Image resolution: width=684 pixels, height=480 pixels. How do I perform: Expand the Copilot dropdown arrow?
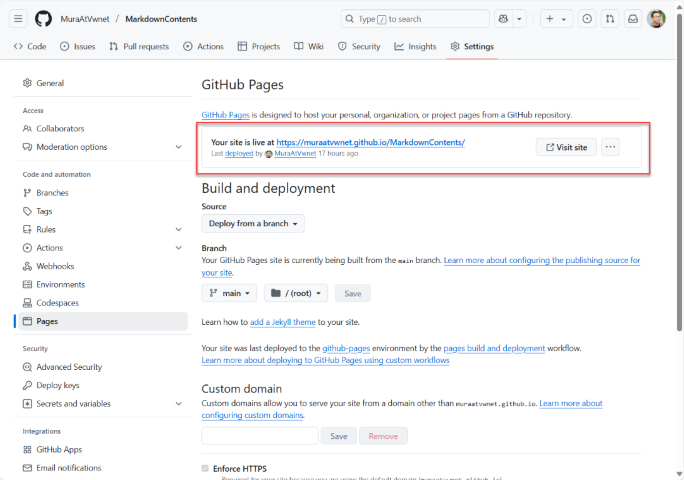pos(519,19)
